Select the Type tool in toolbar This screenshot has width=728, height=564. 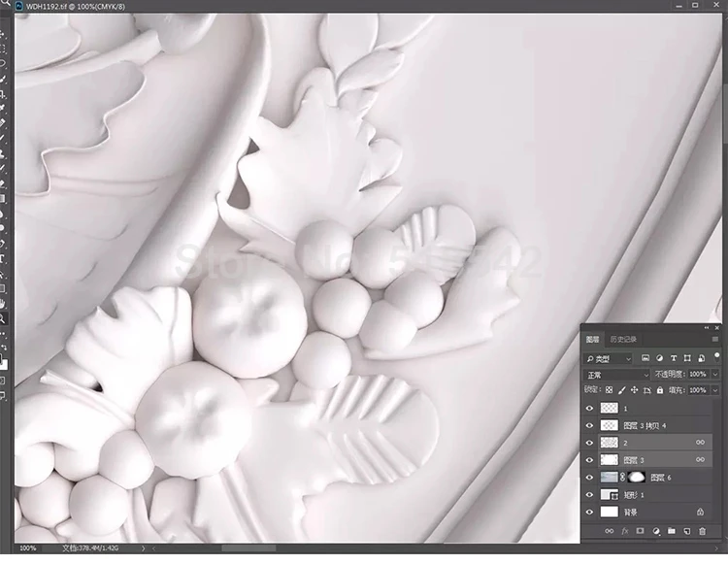coord(2,259)
